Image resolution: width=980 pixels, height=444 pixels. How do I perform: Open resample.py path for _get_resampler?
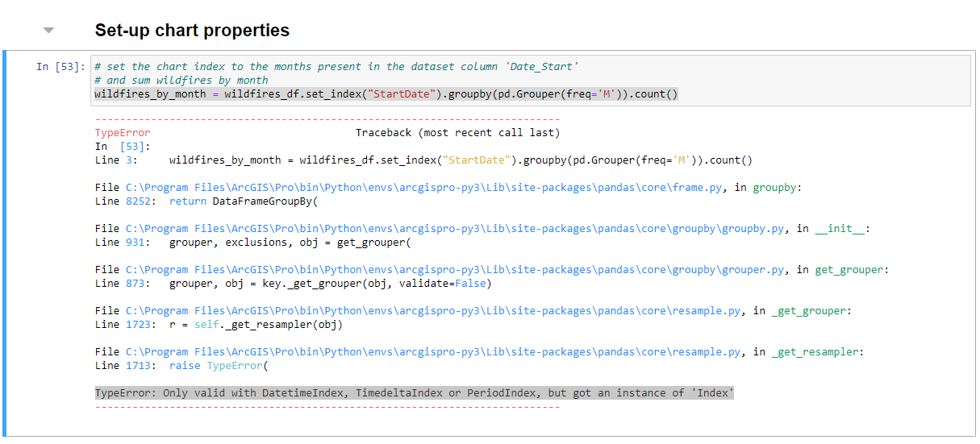coord(435,352)
